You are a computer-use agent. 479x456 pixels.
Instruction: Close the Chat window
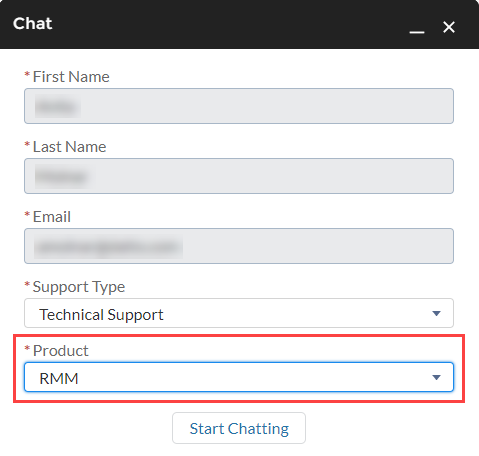[449, 27]
